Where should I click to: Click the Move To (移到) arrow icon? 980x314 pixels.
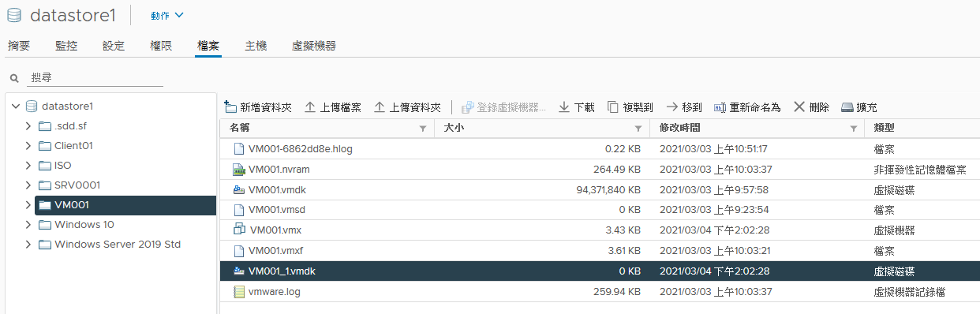click(x=672, y=107)
